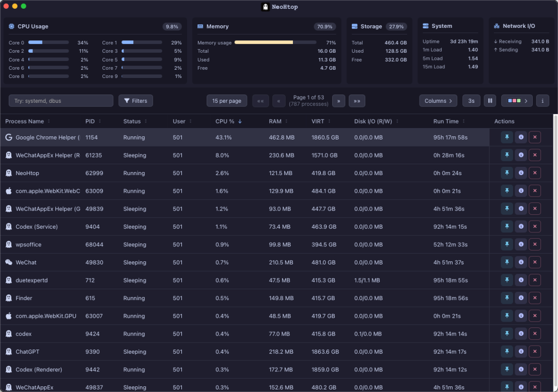Click the app info button in toolbar
Viewport: 558px width, 392px height.
542,101
